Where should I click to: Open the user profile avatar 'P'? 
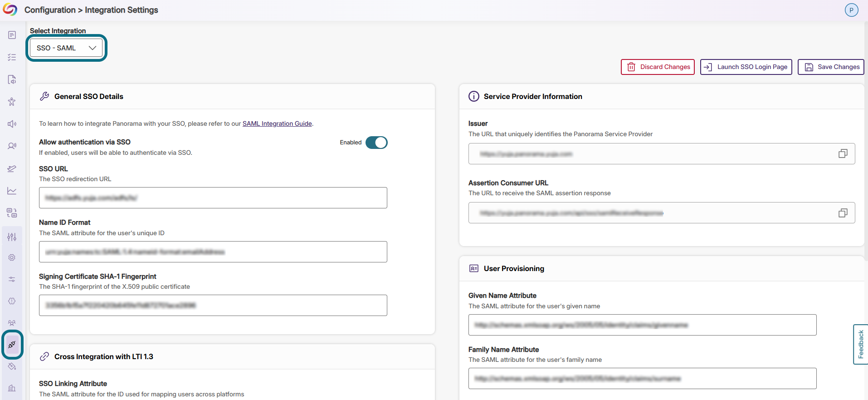(851, 10)
